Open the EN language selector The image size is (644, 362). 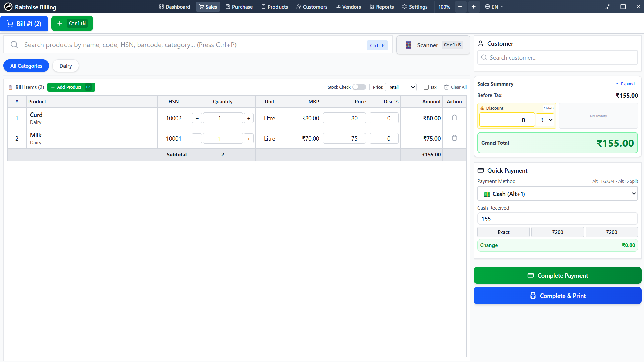[494, 7]
